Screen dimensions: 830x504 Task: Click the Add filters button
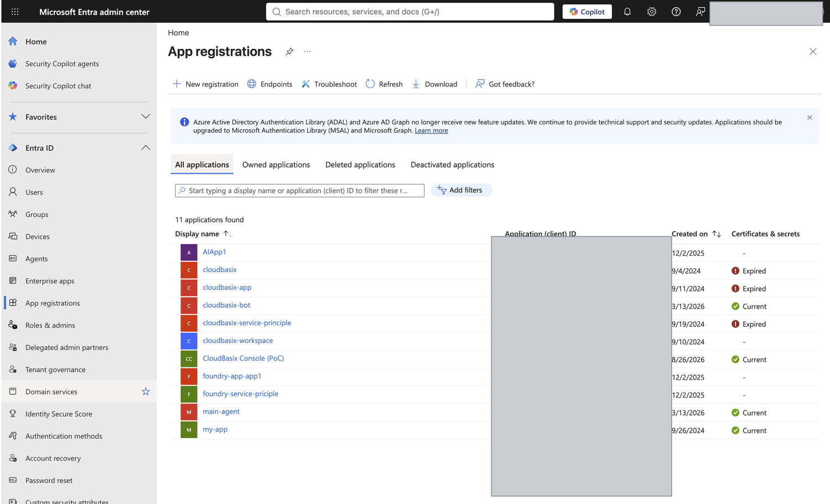point(461,190)
